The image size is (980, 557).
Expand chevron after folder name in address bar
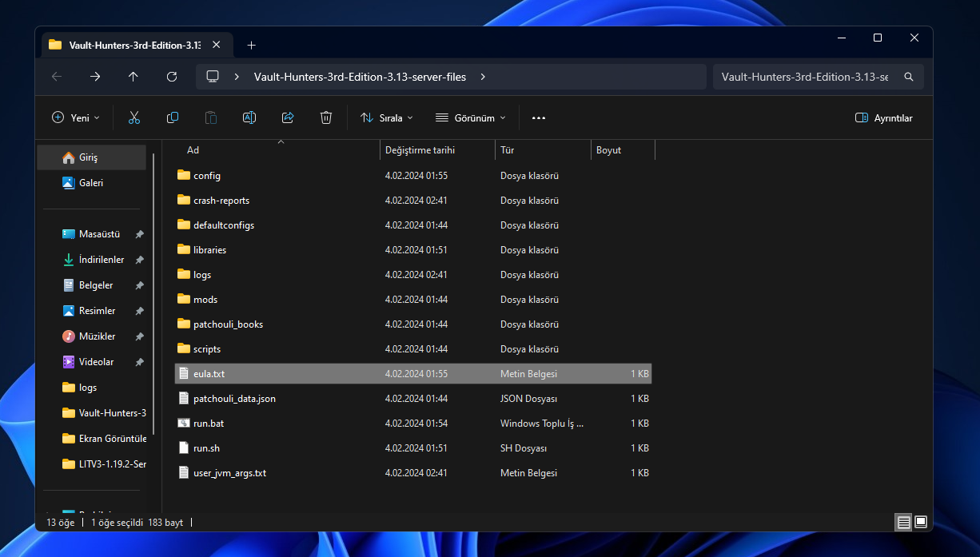tap(484, 77)
